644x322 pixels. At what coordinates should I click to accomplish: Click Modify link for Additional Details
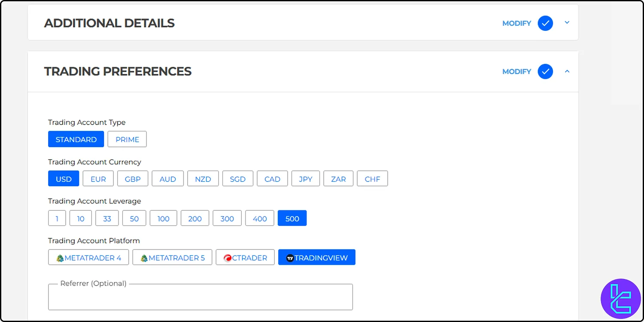[516, 23]
